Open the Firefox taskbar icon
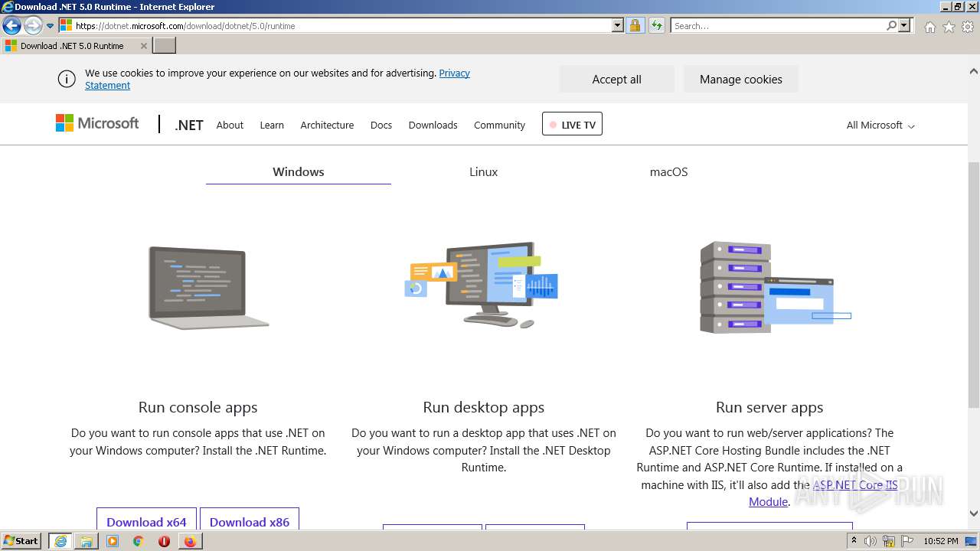 pos(190,541)
